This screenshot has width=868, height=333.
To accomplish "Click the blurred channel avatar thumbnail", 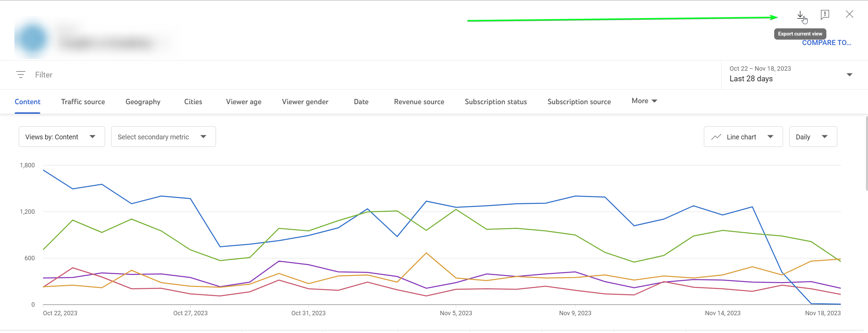I will click(x=32, y=39).
